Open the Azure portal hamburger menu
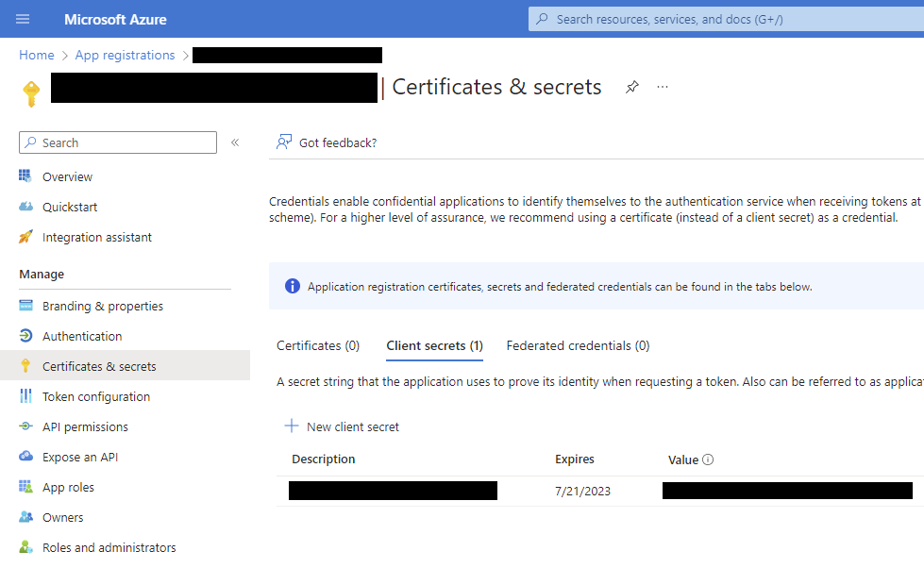The image size is (924, 568). pos(23,19)
